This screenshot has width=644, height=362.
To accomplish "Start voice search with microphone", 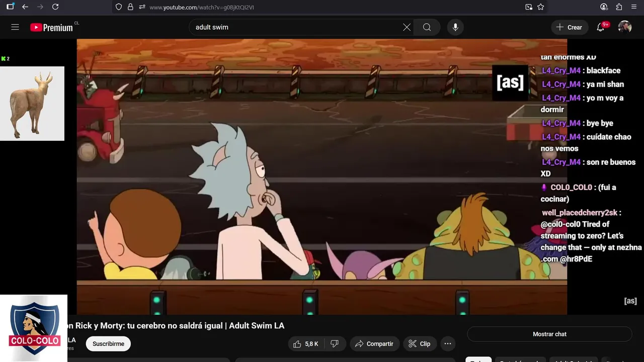I will click(455, 27).
